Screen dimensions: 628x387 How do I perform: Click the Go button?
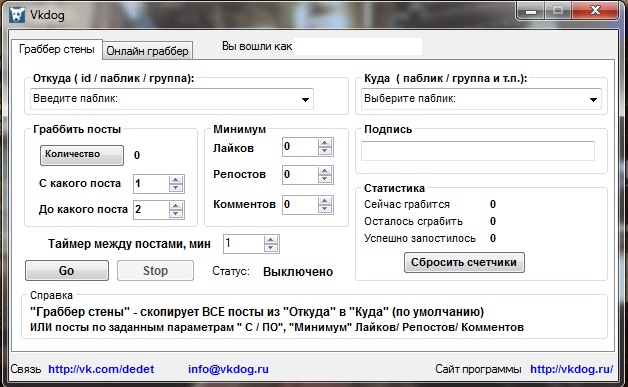[67, 271]
